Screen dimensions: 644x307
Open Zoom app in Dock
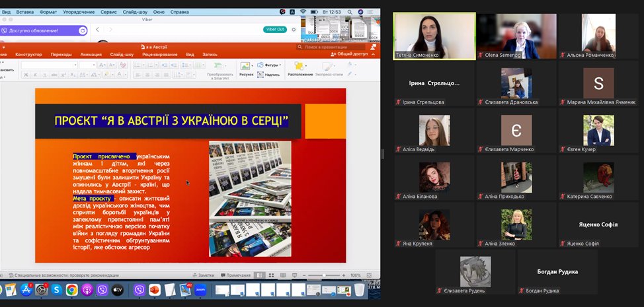pos(200,290)
